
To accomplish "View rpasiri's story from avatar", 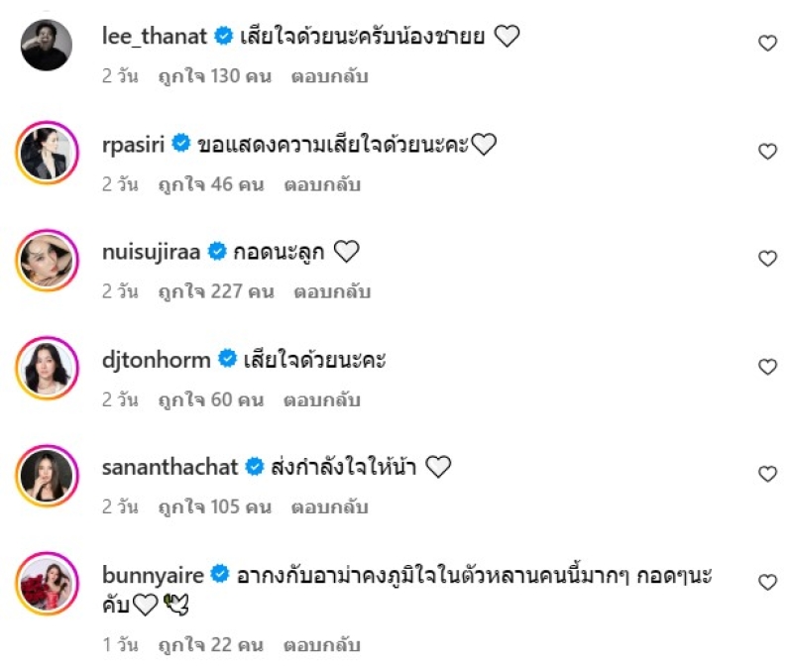I will tap(47, 153).
